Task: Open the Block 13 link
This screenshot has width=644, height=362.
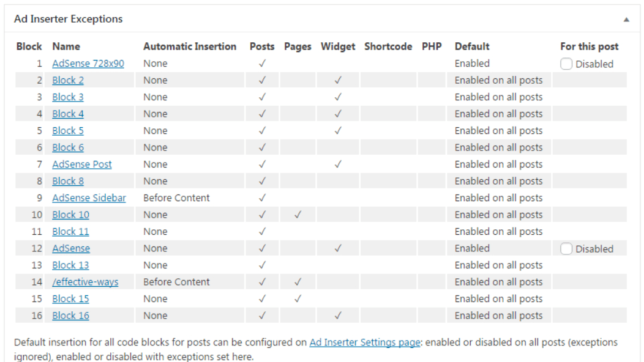Action: click(x=70, y=265)
